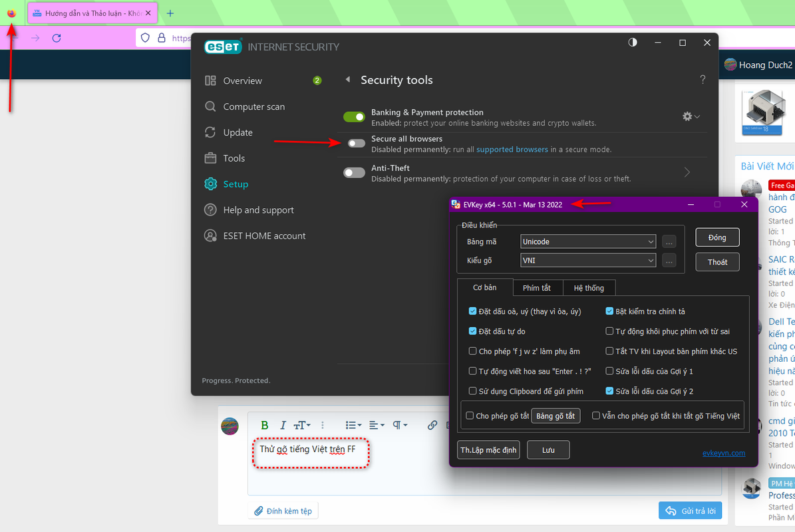The width and height of the screenshot is (795, 532).
Task: Check Tự động viết hoa sau Enter
Action: coord(472,371)
